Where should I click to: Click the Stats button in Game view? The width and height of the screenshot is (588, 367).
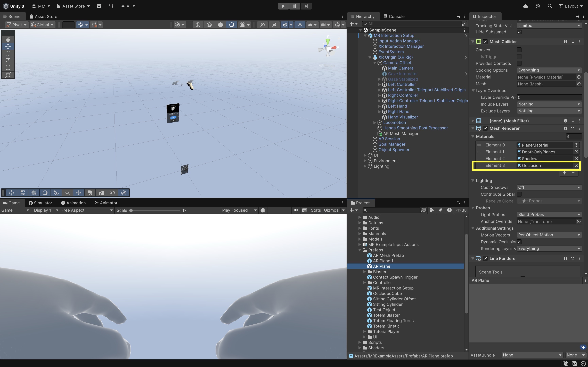[x=316, y=210]
